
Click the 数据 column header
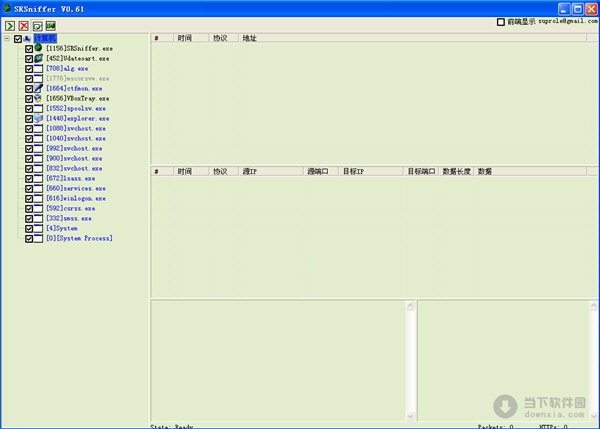coord(530,171)
